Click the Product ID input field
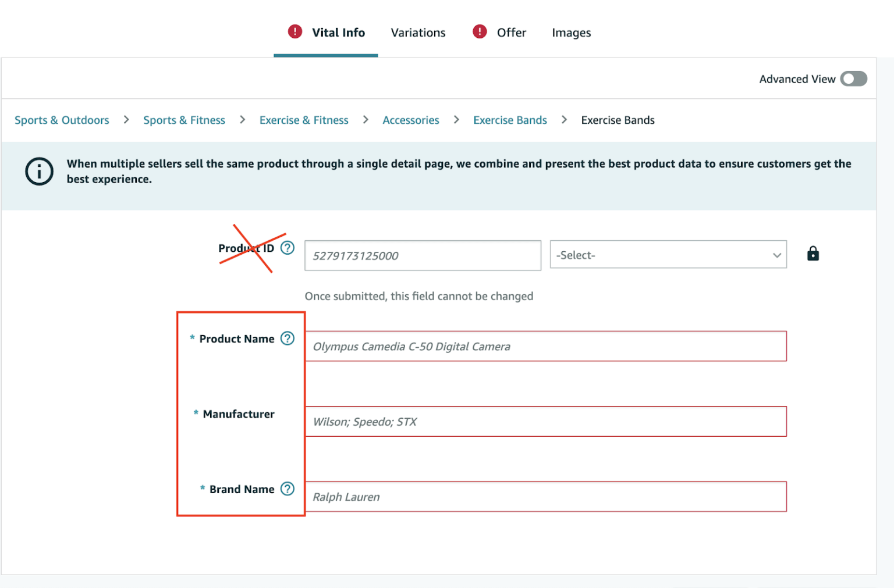Screen dimensions: 894x588 coord(423,255)
